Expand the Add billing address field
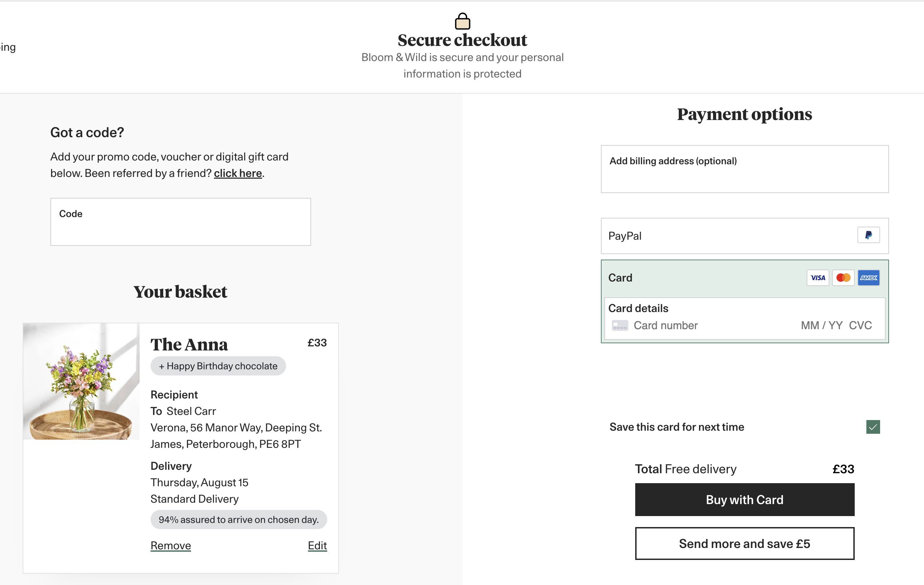 coord(744,169)
